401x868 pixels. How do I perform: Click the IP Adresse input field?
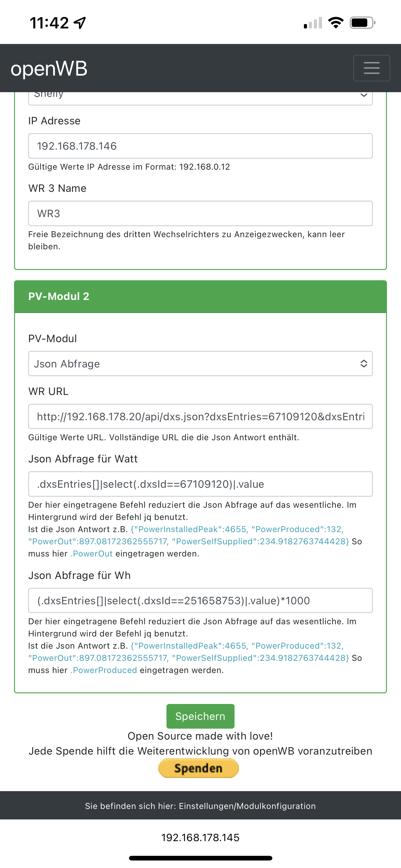[x=200, y=146]
